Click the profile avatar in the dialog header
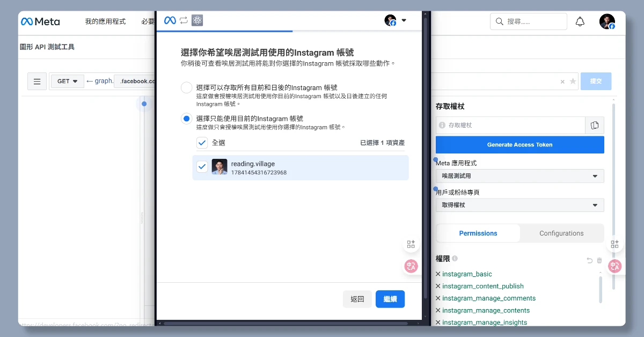Image resolution: width=644 pixels, height=337 pixels. 390,20
